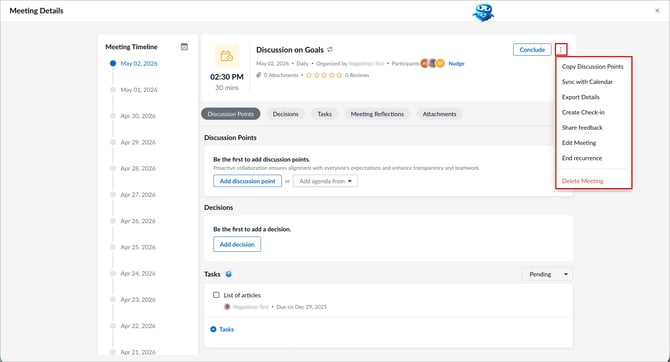670x362 pixels.
Task: Click the Add decision button
Action: [237, 244]
